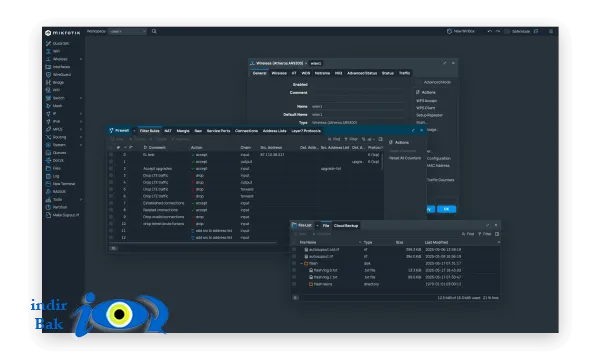The width and height of the screenshot is (600, 360).
Task: Expand the IP sidebar submenu
Action: pyautogui.click(x=81, y=114)
